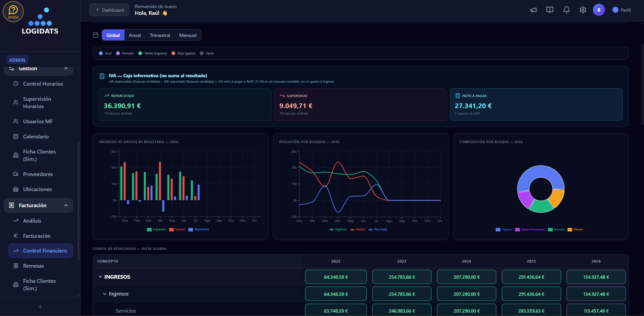Click the Control Horarios clock icon
Image resolution: width=644 pixels, height=316 pixels.
point(16,84)
